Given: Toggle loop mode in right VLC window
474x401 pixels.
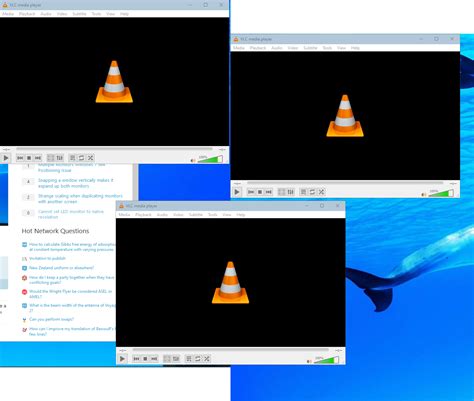Looking at the screenshot, I should [312, 192].
